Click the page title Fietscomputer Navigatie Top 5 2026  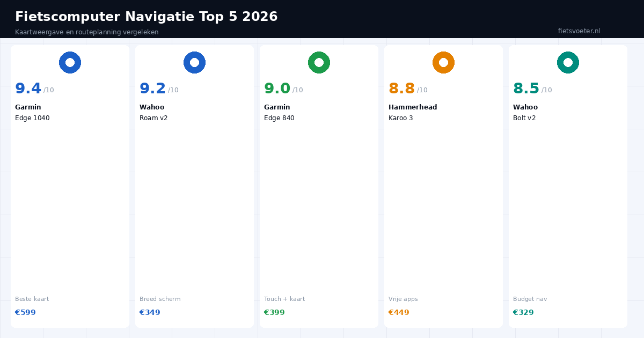click(x=147, y=17)
